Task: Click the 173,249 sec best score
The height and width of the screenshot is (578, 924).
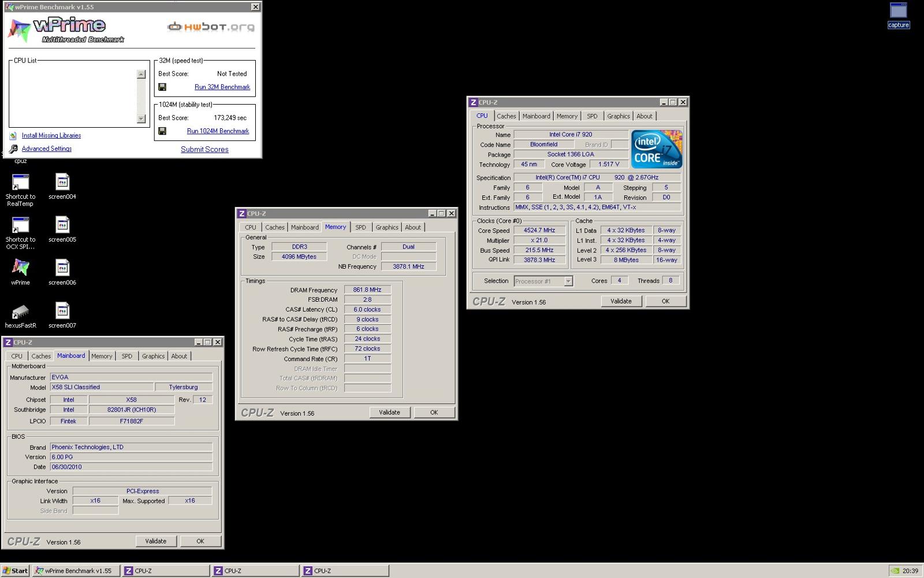Action: point(230,118)
